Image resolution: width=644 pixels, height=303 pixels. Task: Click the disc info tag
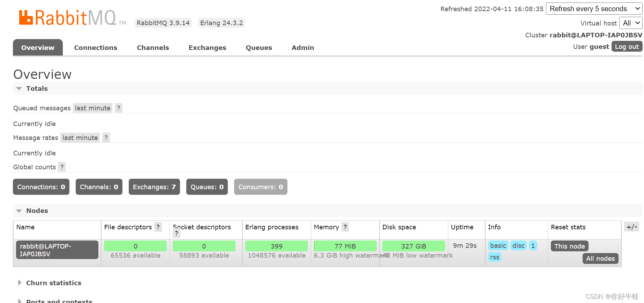coord(518,245)
